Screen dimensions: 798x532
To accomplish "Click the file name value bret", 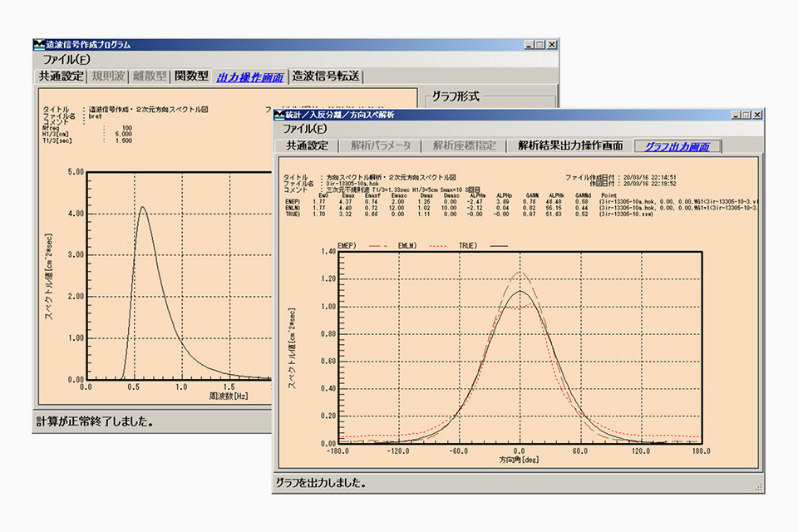I will point(95,116).
